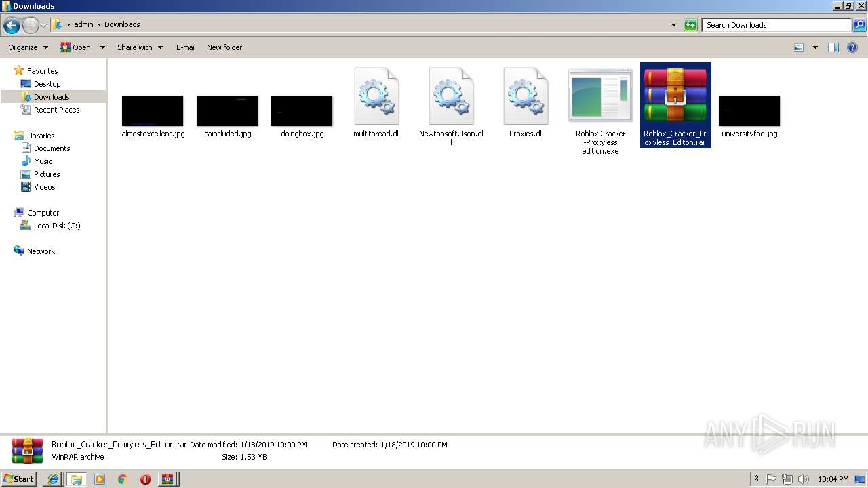This screenshot has width=868, height=488.
Task: Click the refresh button beside address bar
Action: click(x=690, y=25)
